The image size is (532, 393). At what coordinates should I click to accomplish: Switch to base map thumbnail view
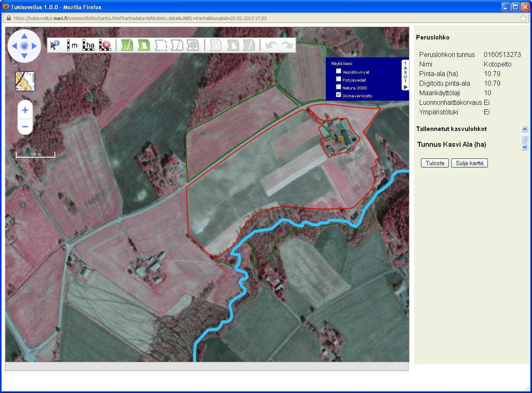click(25, 81)
